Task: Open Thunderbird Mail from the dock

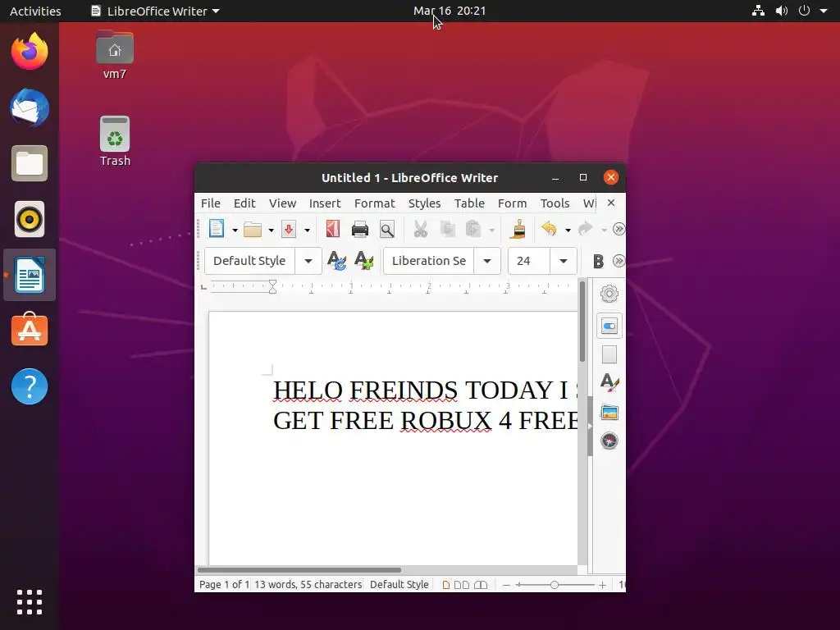Action: point(30,107)
